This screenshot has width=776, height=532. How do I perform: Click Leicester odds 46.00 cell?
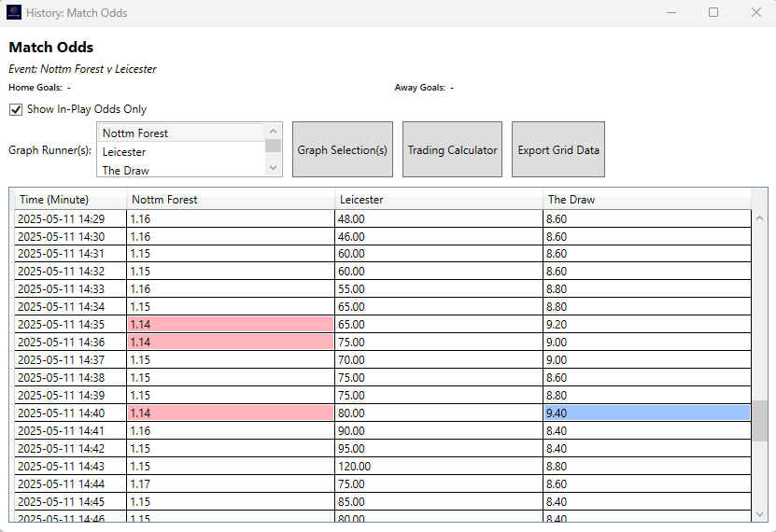tap(439, 236)
